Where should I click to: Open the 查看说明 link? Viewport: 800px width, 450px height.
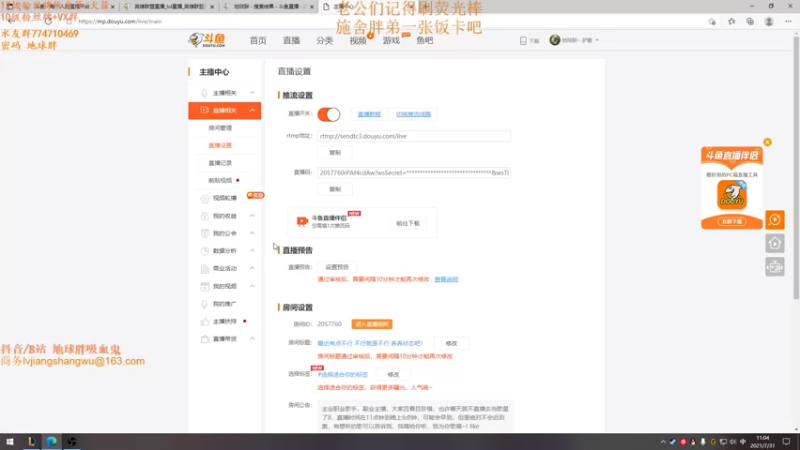(446, 279)
